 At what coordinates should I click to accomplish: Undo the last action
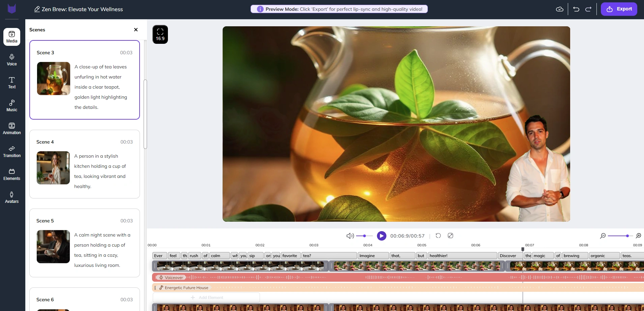click(576, 9)
